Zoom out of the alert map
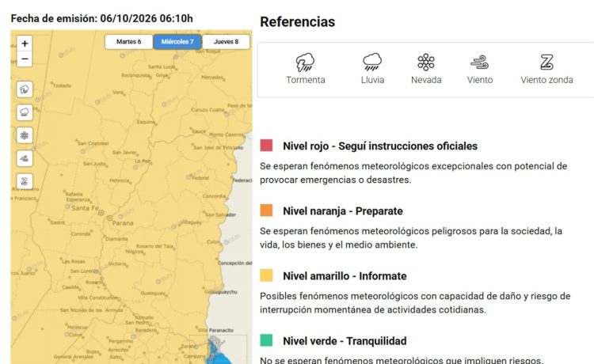This screenshot has width=594, height=364. [25, 59]
